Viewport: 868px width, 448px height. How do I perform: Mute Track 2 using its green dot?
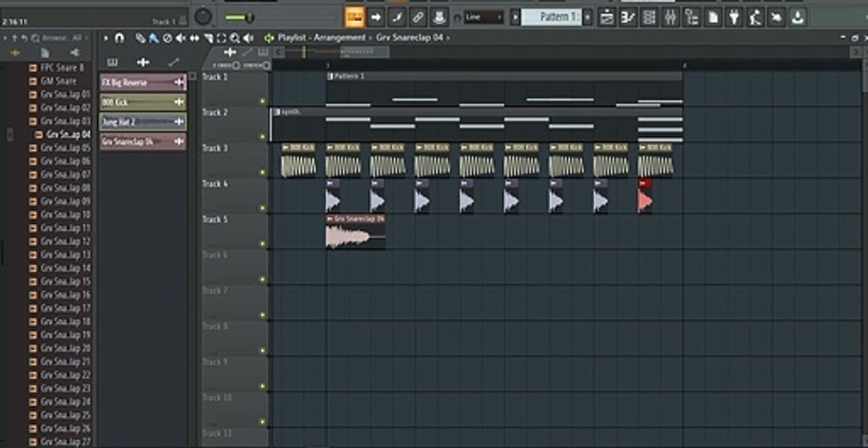[x=263, y=136]
